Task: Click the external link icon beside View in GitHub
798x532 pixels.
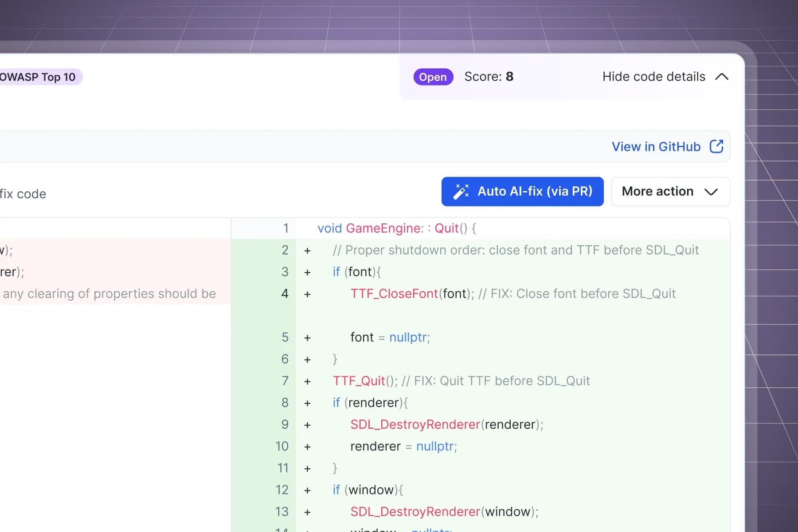Action: pyautogui.click(x=716, y=146)
